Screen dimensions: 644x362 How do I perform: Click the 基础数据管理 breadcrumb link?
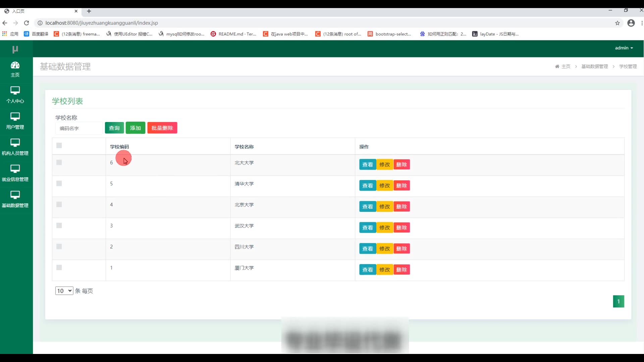point(594,66)
